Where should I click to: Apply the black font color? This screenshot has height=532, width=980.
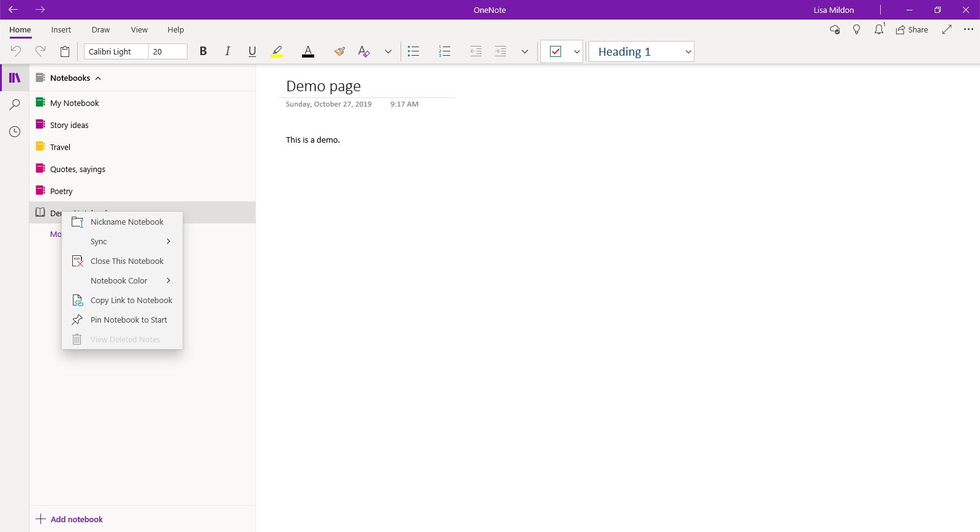point(308,51)
